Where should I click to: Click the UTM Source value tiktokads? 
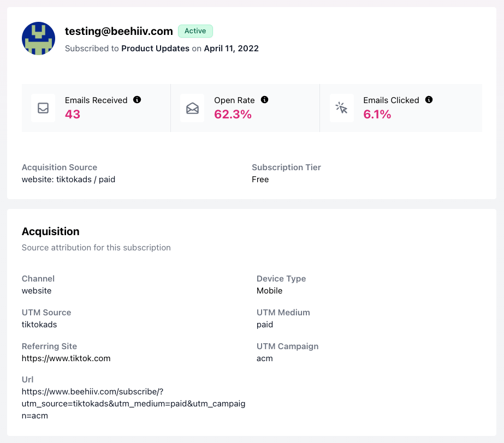39,325
